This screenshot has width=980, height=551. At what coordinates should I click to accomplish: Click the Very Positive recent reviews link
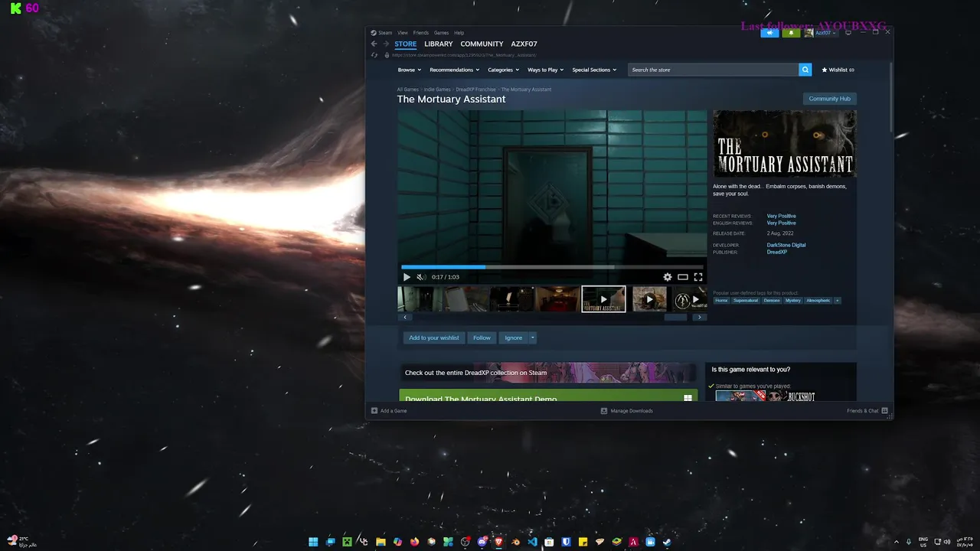coord(782,216)
